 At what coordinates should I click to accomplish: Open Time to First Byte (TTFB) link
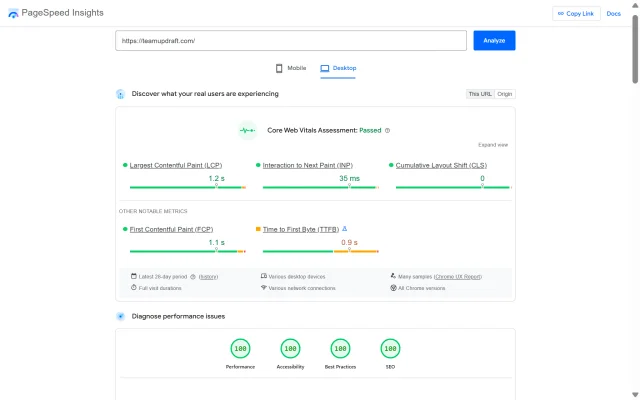(x=300, y=229)
